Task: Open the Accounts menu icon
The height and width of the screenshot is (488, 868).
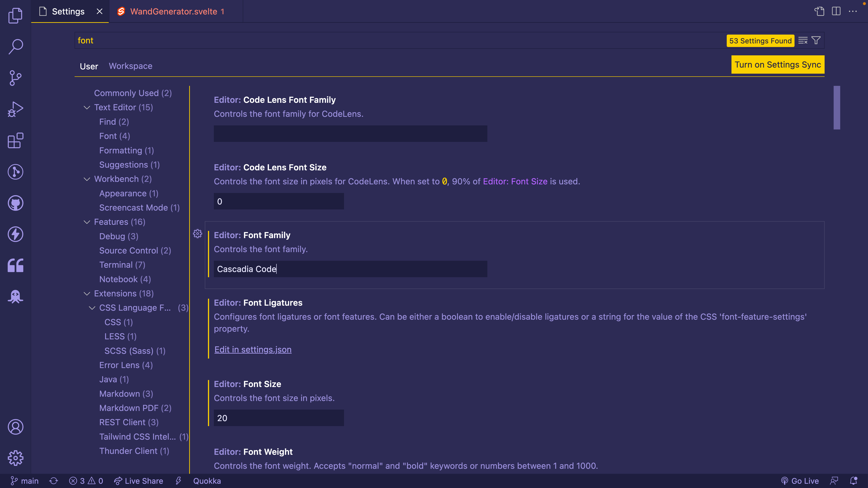Action: [16, 427]
